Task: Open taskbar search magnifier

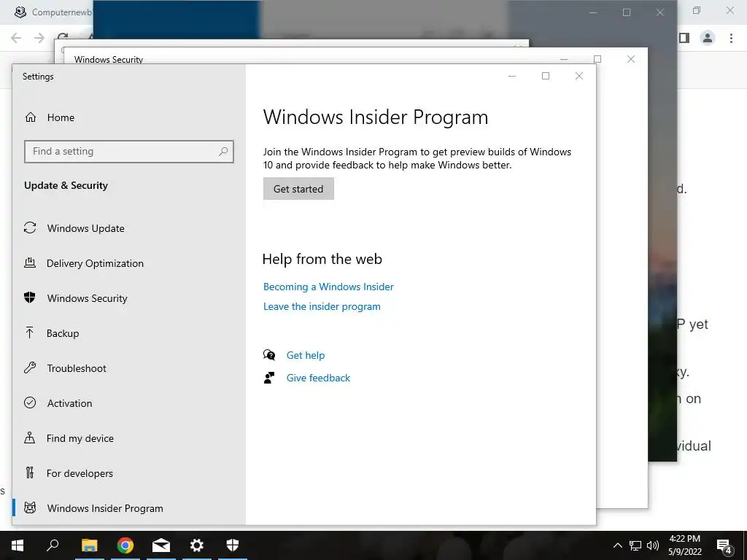Action: tap(53, 545)
